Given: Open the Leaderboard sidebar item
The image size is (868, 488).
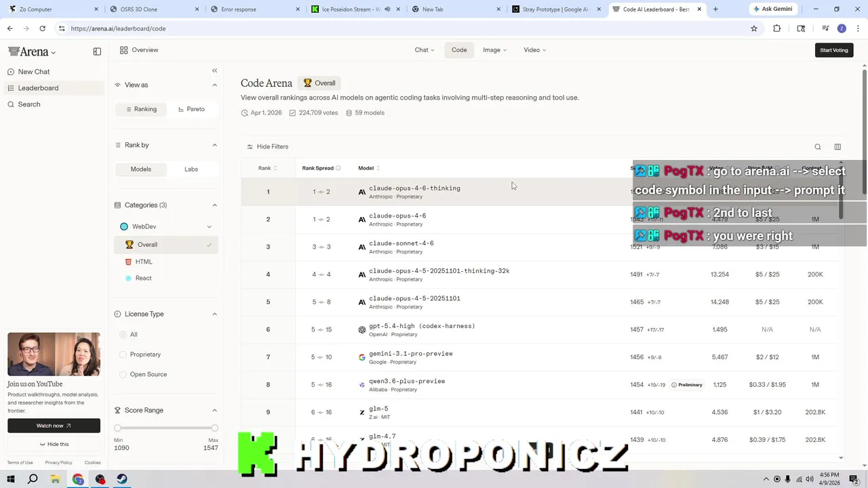Looking at the screenshot, I should (54, 88).
